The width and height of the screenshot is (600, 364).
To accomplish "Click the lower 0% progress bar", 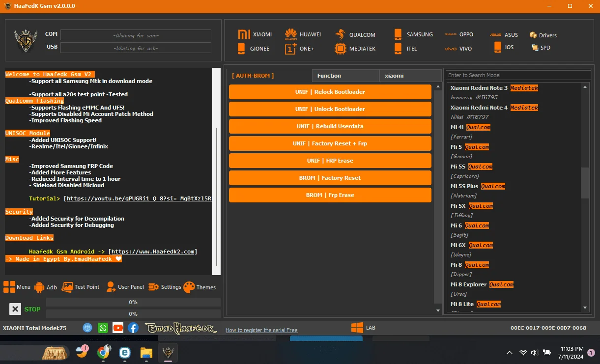I will [x=133, y=314].
